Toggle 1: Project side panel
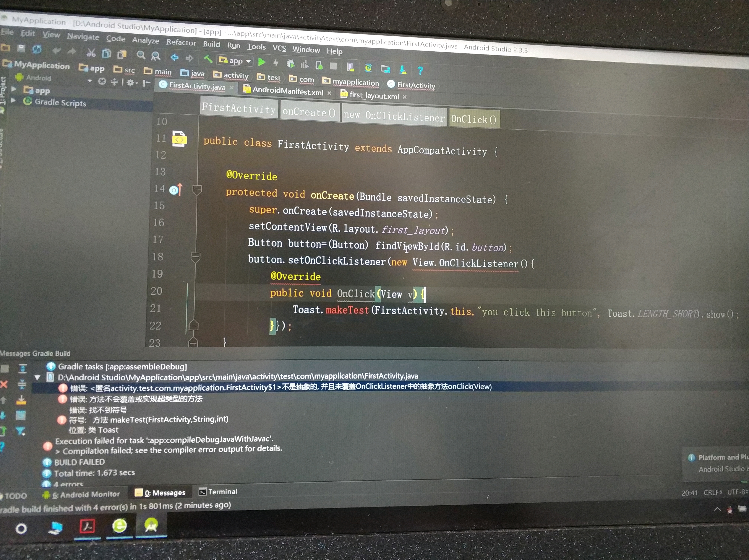Image resolution: width=749 pixels, height=560 pixels. pos(3,91)
